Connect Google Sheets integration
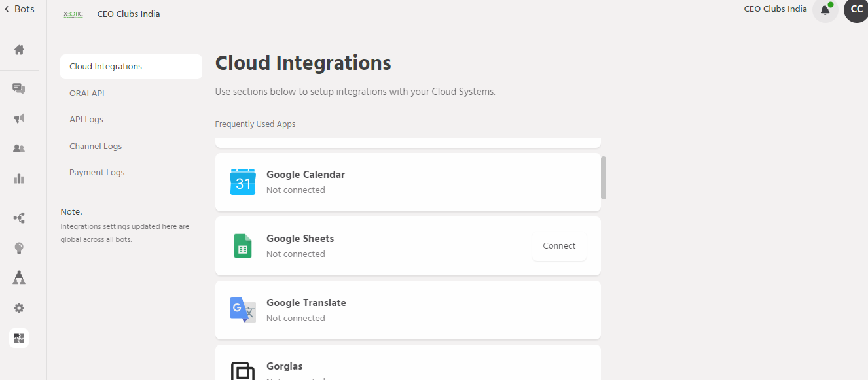868x380 pixels. 559,246
